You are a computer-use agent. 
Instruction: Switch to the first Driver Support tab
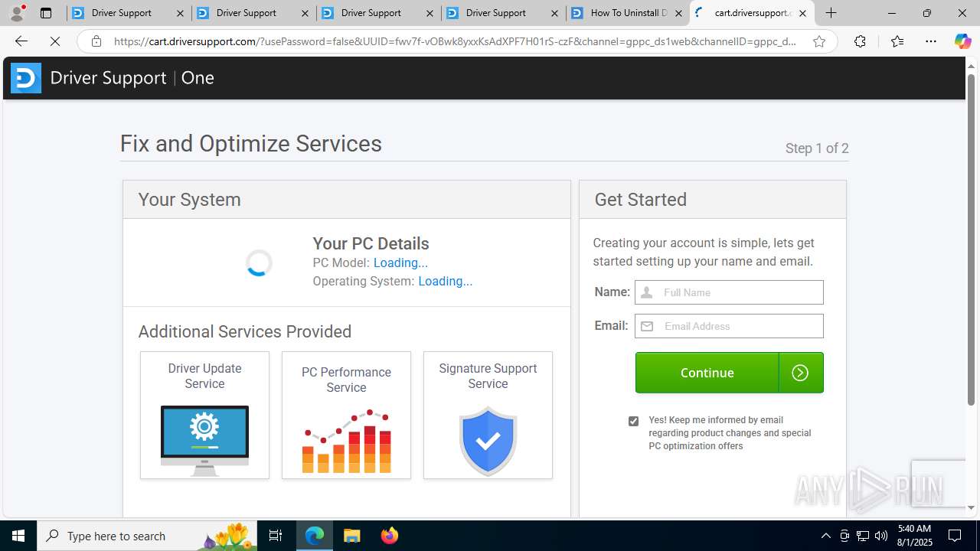coord(129,13)
